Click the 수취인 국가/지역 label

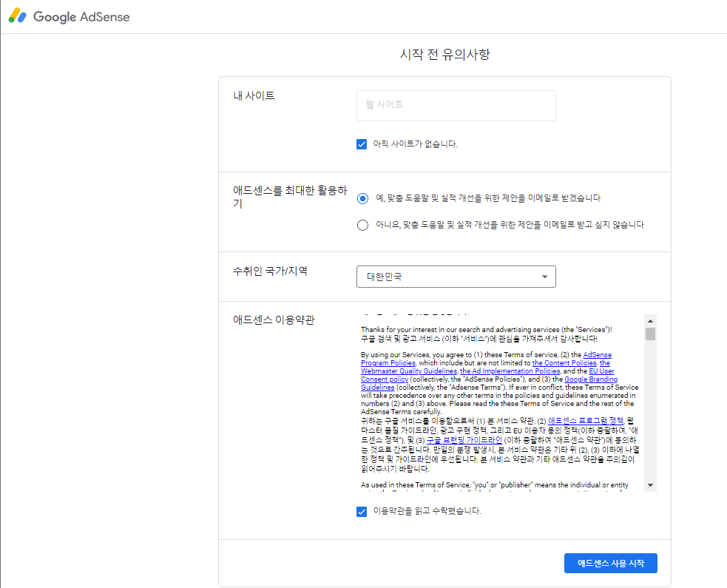click(270, 271)
